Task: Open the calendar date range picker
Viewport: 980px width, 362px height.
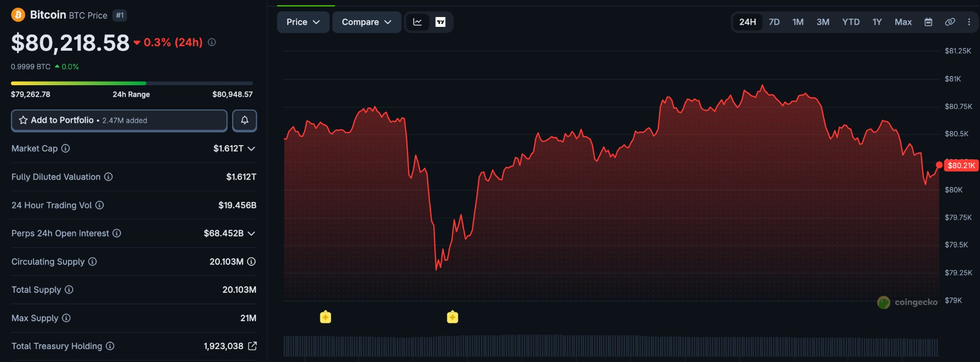Action: pyautogui.click(x=928, y=22)
